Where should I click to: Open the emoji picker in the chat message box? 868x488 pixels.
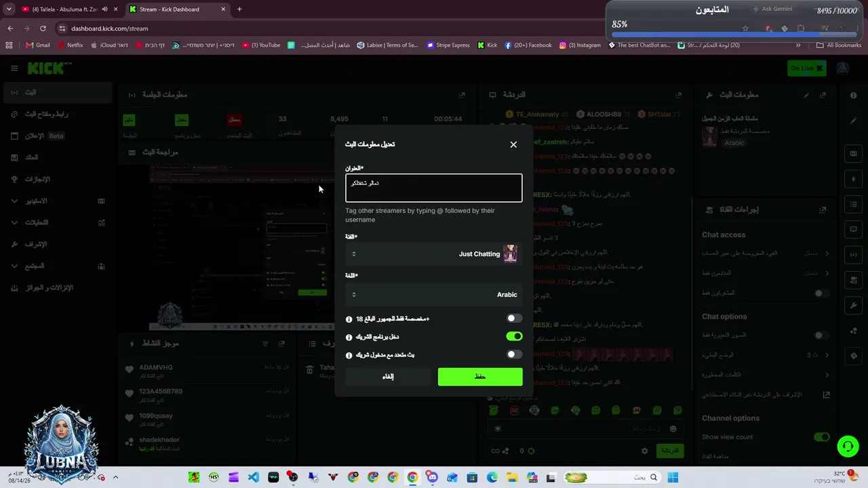pos(673,428)
